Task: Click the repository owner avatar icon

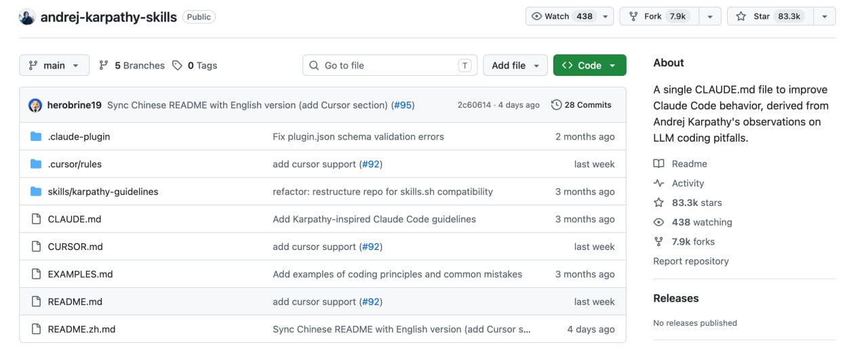Action: tap(27, 17)
